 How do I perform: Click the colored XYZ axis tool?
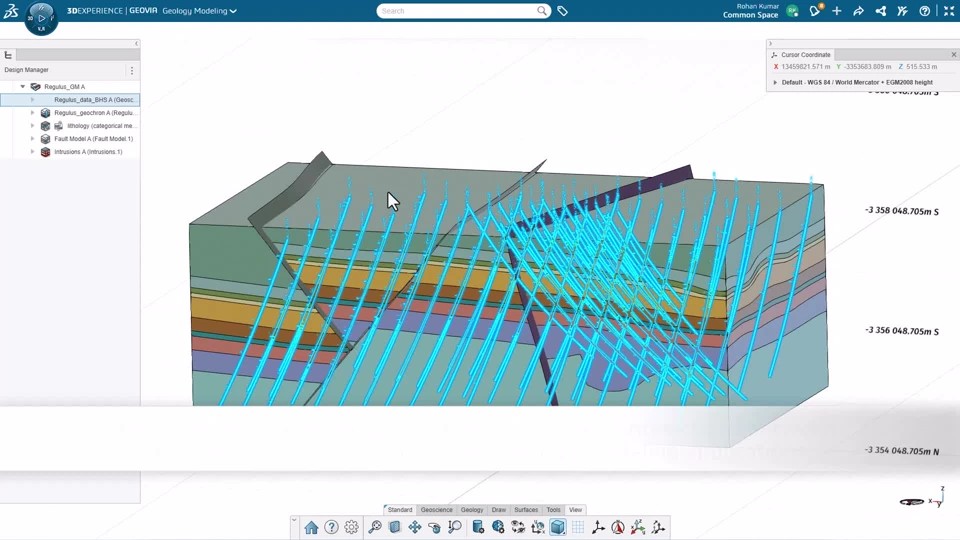638,527
